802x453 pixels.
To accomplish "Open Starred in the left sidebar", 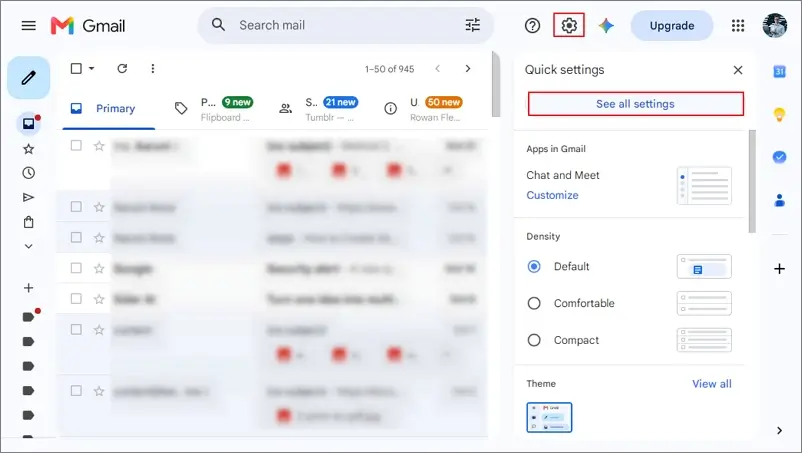I will [x=29, y=149].
